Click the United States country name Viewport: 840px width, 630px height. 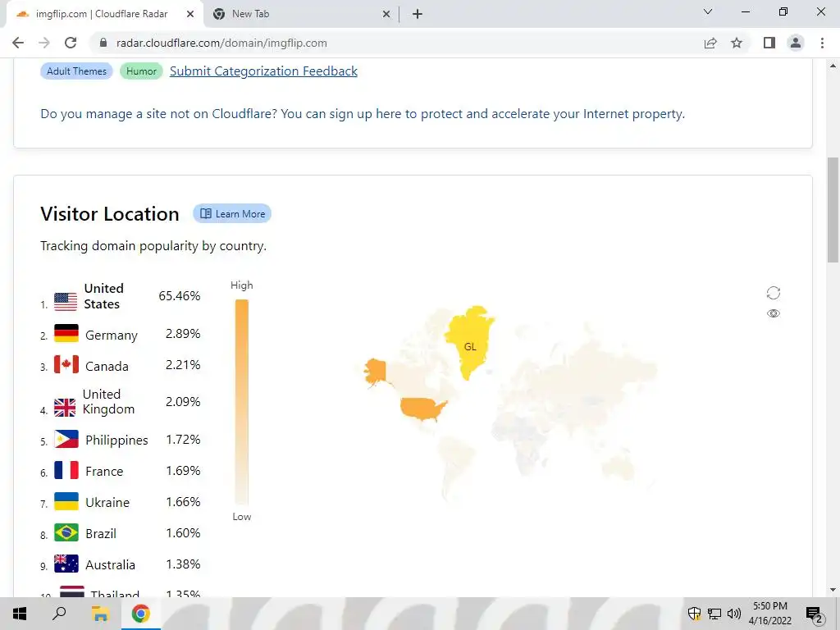pos(103,296)
